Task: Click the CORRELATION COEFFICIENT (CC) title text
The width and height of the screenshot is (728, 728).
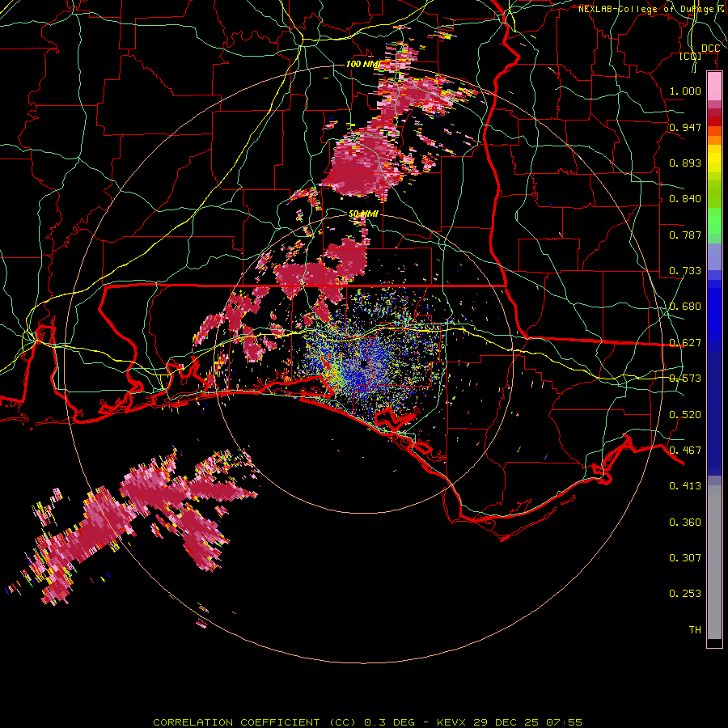Action: (255, 722)
